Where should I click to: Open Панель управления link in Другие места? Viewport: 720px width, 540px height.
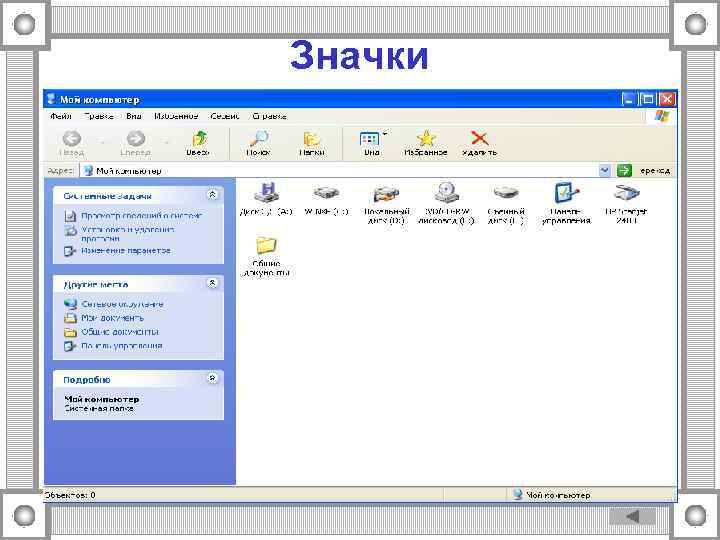pyautogui.click(x=122, y=346)
